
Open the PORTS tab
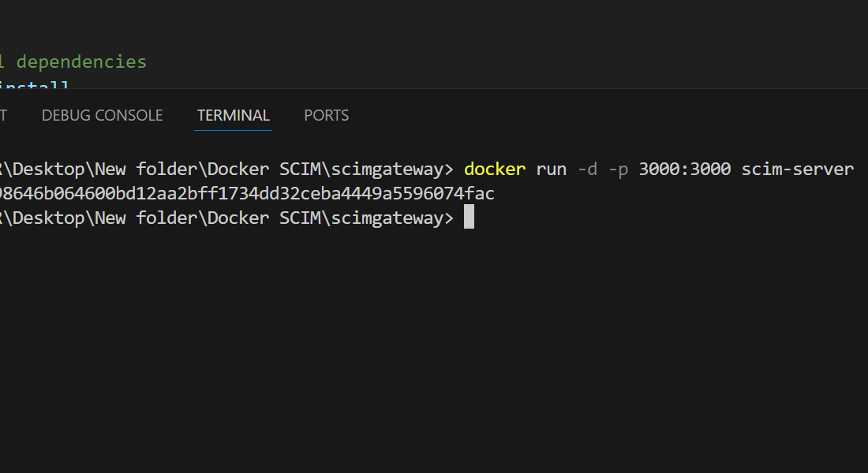[x=326, y=115]
